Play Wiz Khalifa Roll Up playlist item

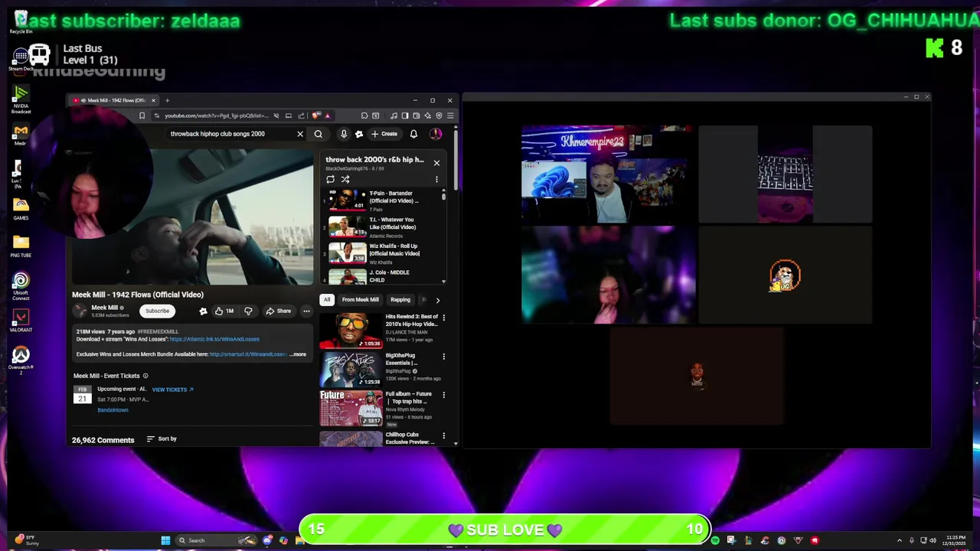pyautogui.click(x=382, y=253)
